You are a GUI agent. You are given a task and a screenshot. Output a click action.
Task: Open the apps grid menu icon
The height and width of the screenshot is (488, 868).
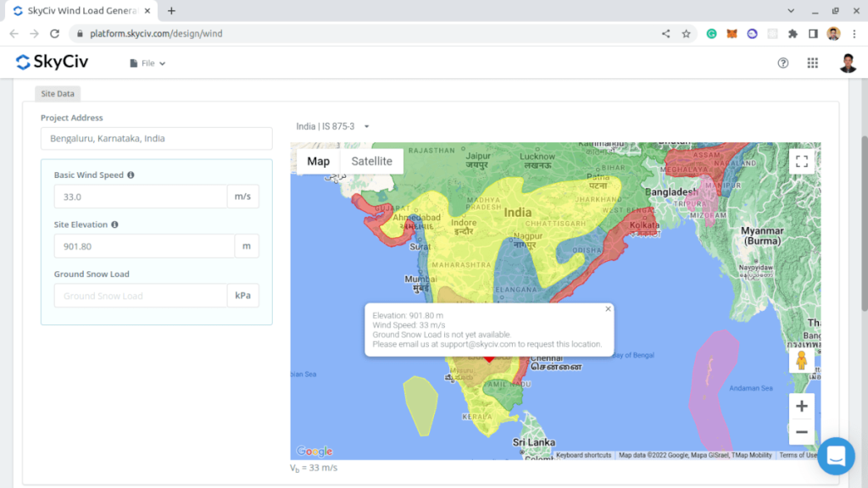pyautogui.click(x=812, y=63)
